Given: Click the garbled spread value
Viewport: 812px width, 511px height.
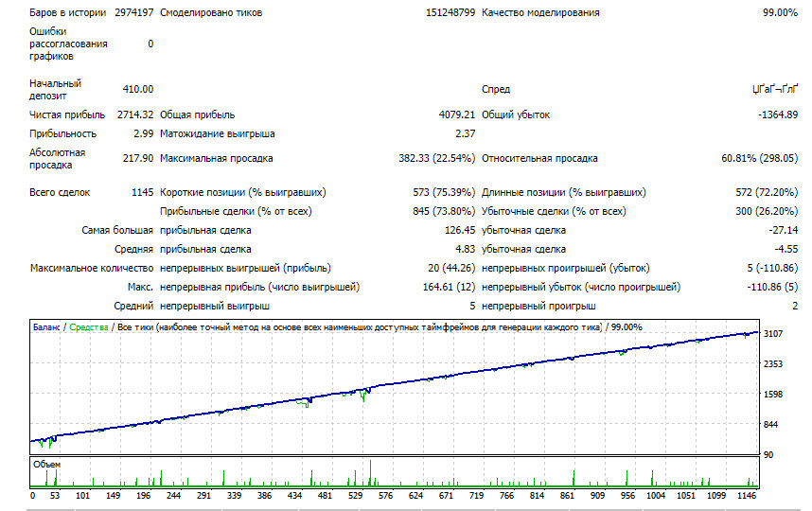Looking at the screenshot, I should [775, 89].
